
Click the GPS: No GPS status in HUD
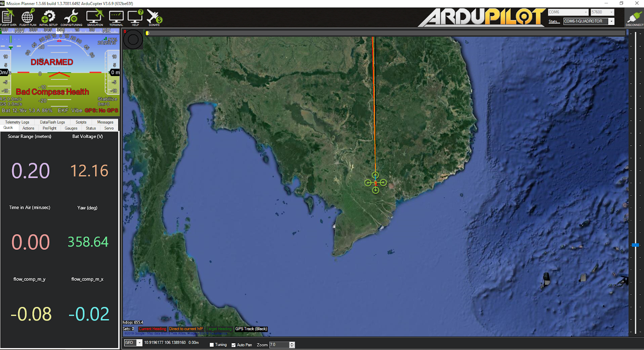pos(101,111)
